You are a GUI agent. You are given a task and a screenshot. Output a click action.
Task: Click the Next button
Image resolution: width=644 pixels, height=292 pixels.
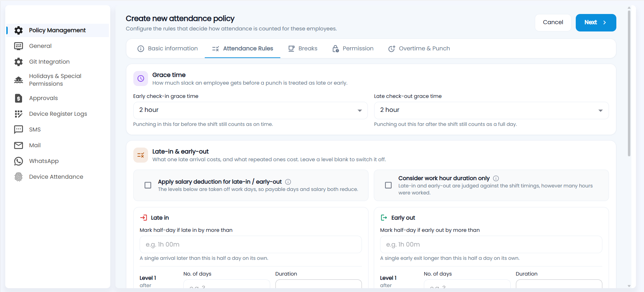pyautogui.click(x=596, y=23)
